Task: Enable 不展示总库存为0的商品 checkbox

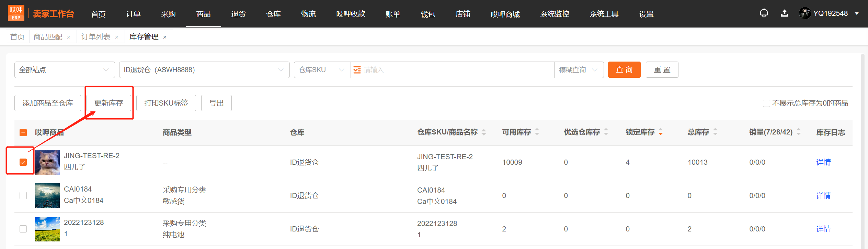Action: point(766,103)
